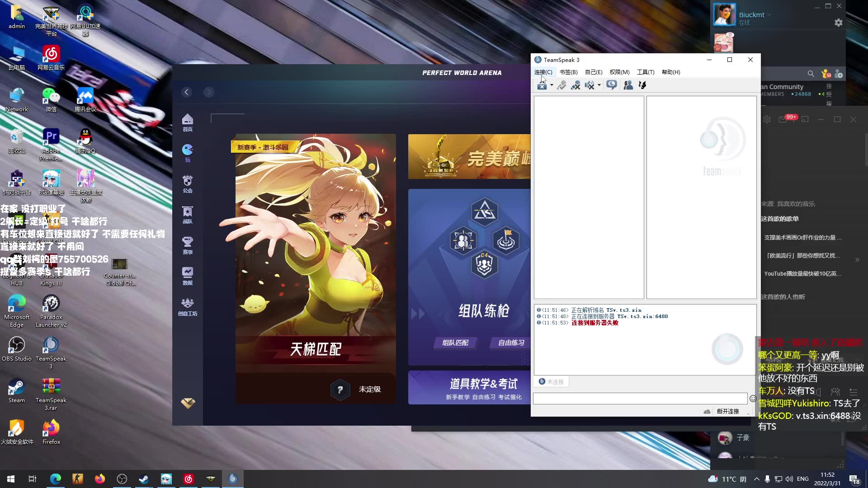Viewport: 868px width, 488px height.
Task: Open the 微信 desktop shortcut
Action: (51, 100)
